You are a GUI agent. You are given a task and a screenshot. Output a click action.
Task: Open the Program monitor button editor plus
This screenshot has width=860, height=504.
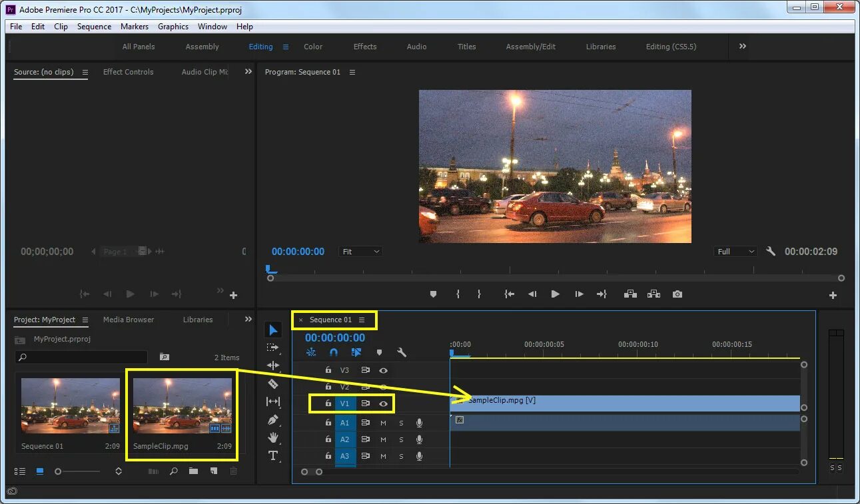pos(833,295)
